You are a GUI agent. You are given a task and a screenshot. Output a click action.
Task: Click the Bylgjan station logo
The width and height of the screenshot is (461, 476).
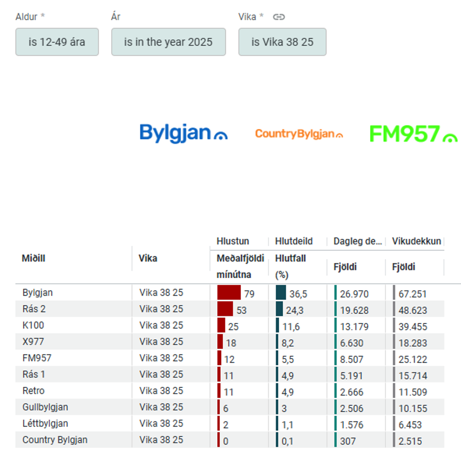tap(183, 133)
